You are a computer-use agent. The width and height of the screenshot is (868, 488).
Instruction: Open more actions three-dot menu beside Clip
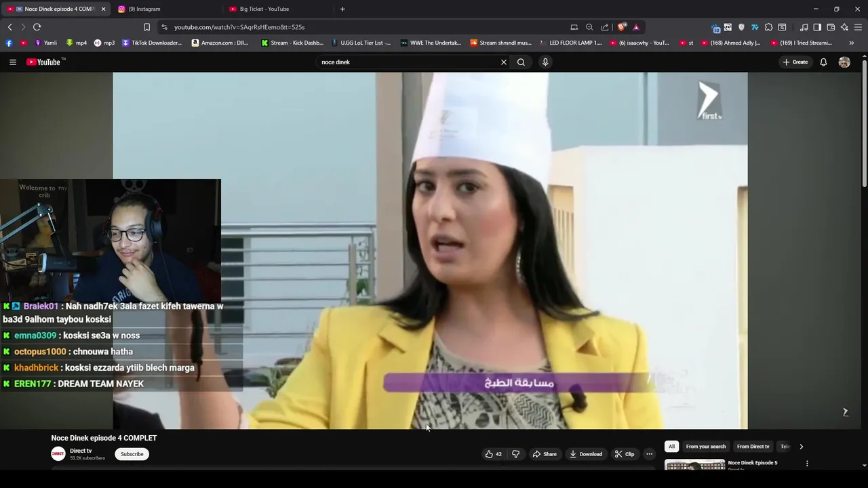click(649, 454)
